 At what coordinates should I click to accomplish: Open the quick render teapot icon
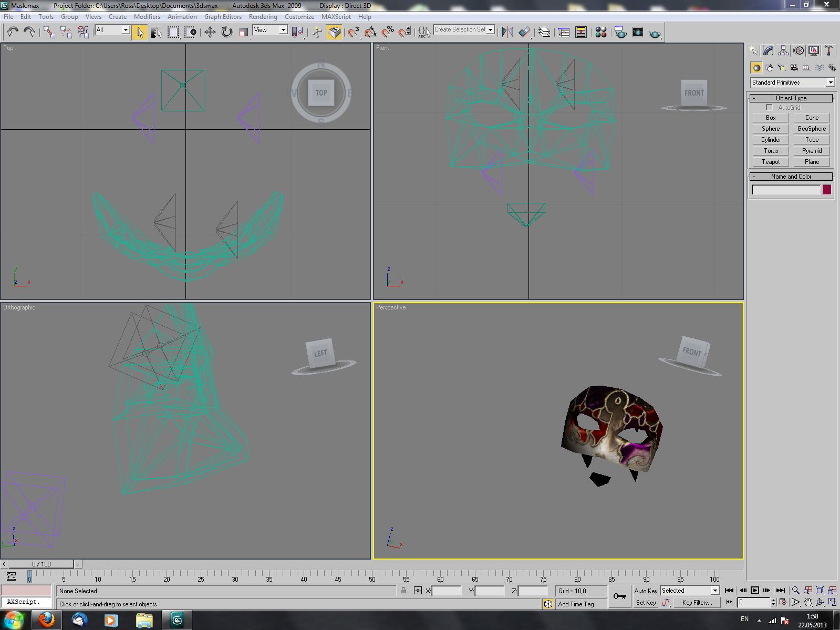click(x=655, y=33)
